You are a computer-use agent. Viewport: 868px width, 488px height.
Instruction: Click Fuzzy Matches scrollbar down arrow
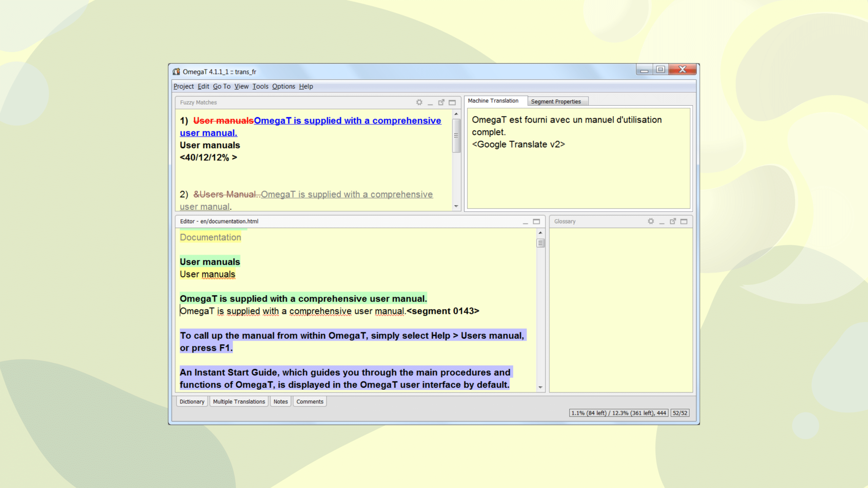pyautogui.click(x=456, y=206)
